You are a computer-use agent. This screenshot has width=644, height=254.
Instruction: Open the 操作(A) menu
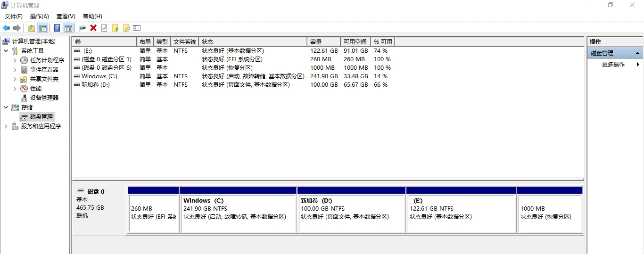[x=39, y=16]
